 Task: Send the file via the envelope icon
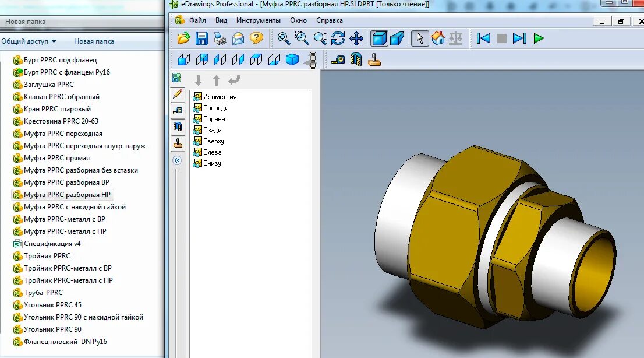click(238, 38)
